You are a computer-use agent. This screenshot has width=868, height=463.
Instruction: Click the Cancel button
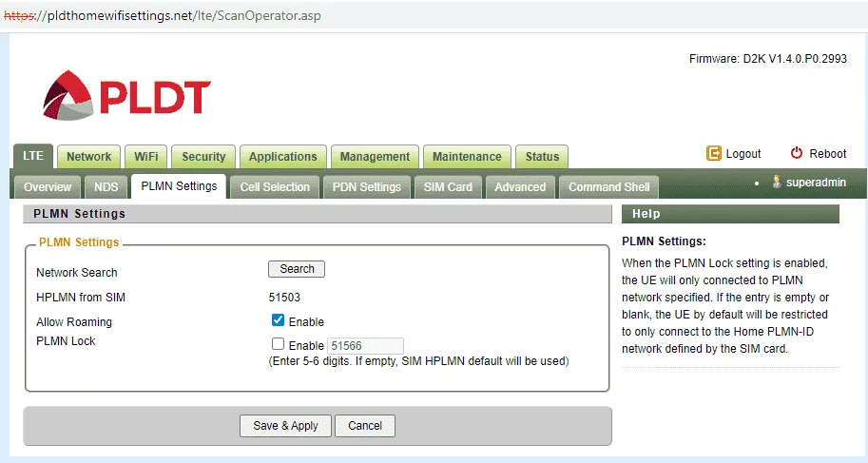(365, 426)
